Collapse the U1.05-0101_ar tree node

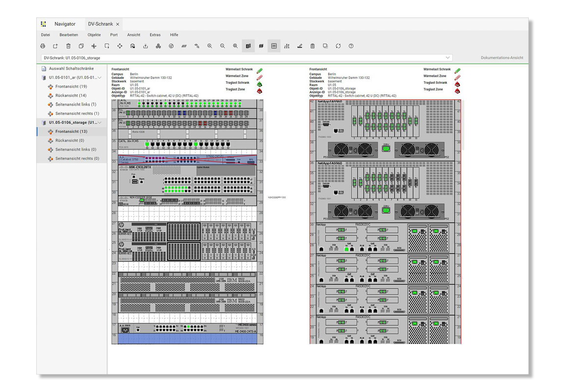(100, 77)
